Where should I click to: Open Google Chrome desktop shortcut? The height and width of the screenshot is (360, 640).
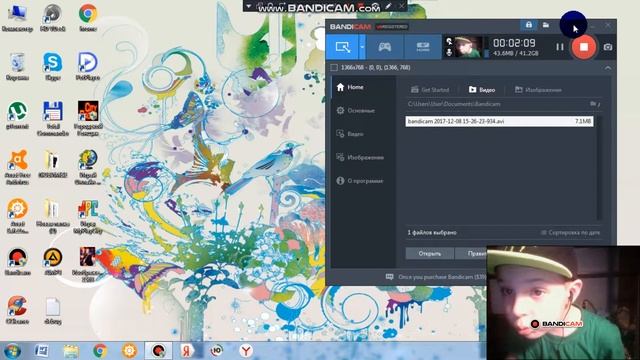[88, 18]
